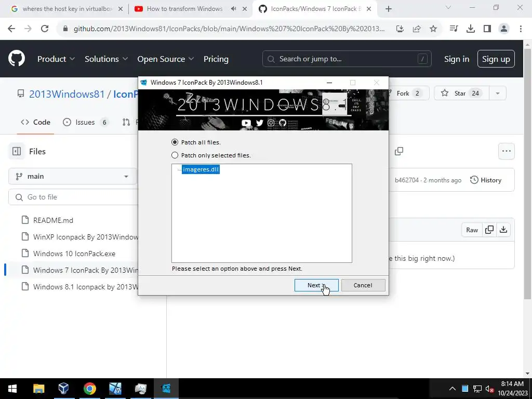Viewport: 532px width, 399px height.
Task: Open README.md in file list
Action: point(53,220)
